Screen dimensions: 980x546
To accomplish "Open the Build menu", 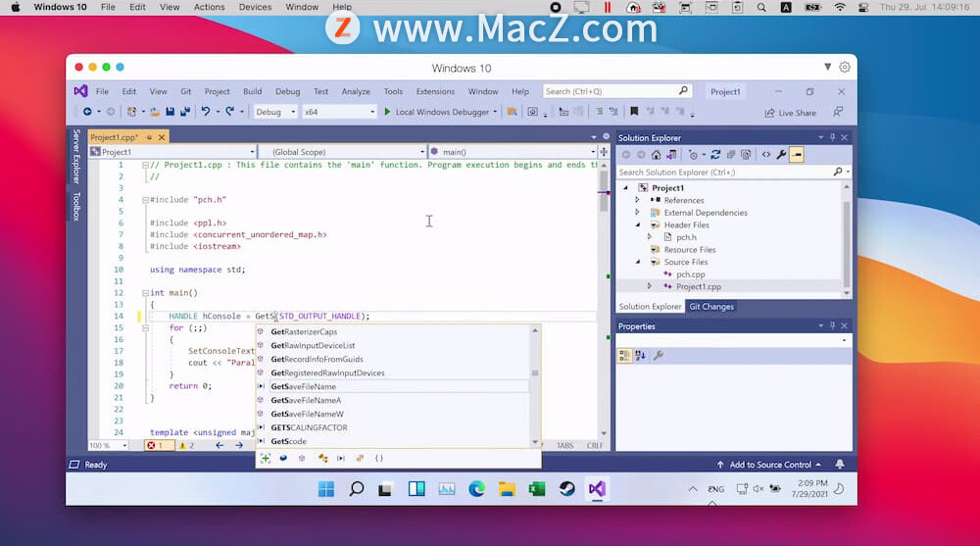I will coord(253,91).
